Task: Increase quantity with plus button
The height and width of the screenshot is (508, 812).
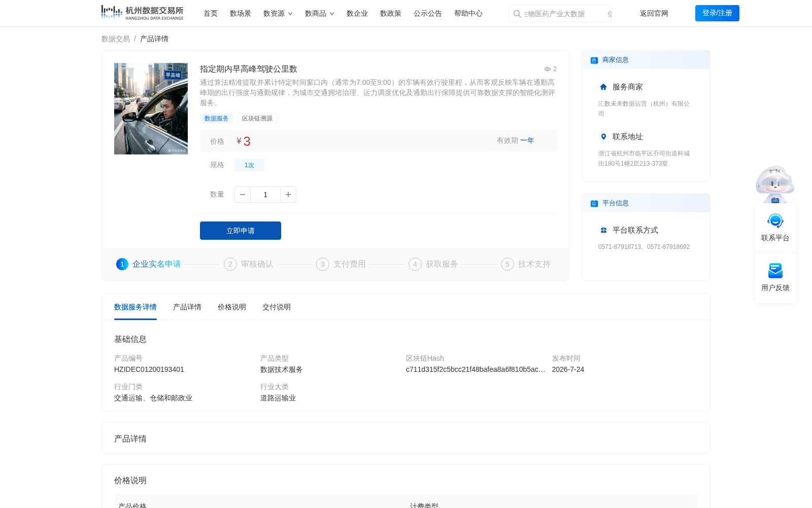Action: click(x=288, y=195)
